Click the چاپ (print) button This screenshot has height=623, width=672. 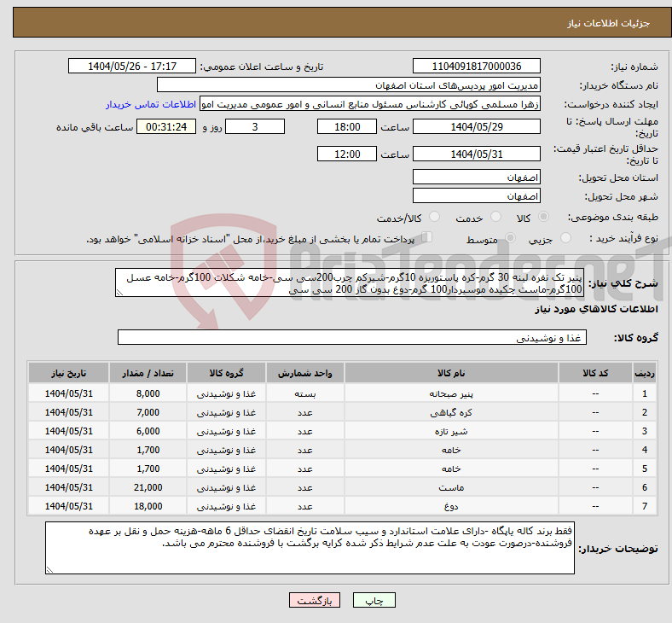(x=374, y=600)
